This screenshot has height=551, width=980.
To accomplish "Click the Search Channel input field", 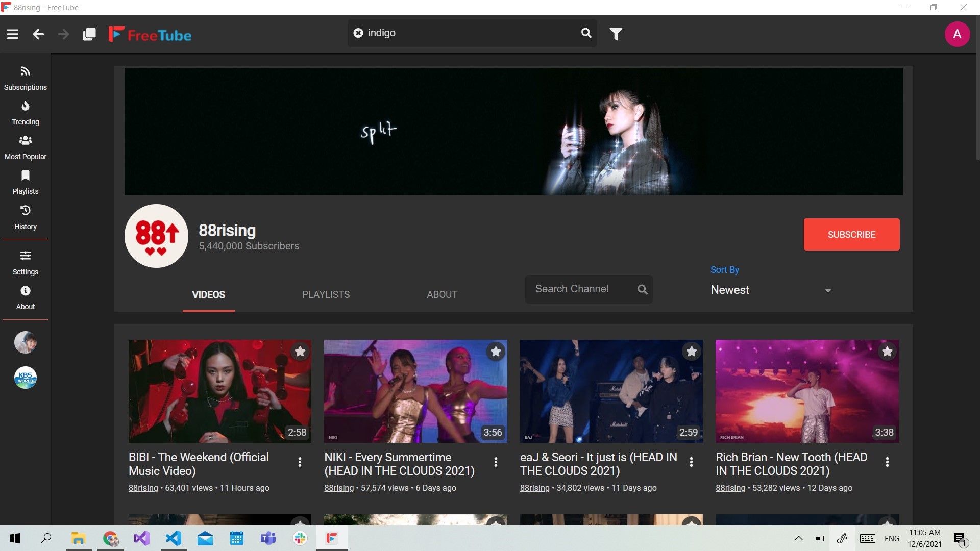I will coord(582,289).
